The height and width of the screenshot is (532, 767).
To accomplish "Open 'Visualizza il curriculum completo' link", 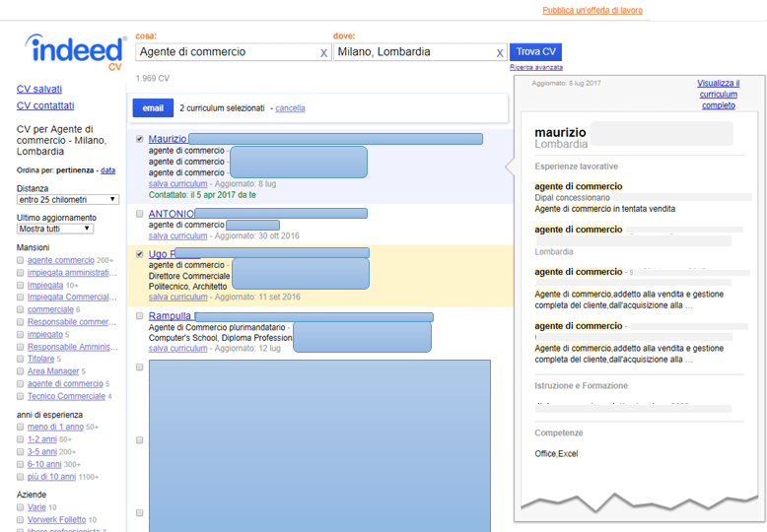I will click(718, 95).
